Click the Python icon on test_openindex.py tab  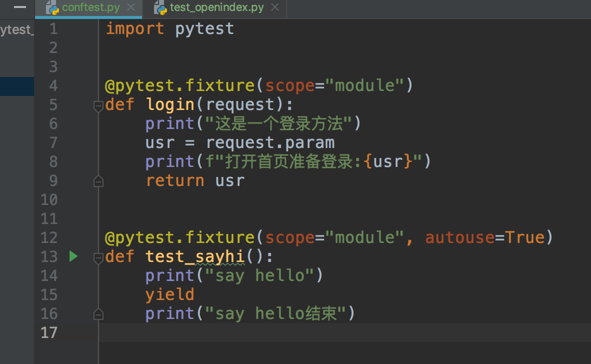pos(161,7)
